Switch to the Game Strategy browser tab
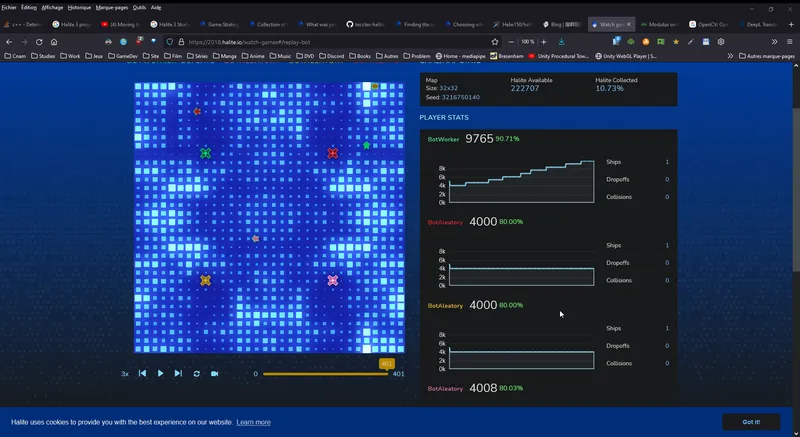The width and height of the screenshot is (800, 437). click(x=218, y=24)
